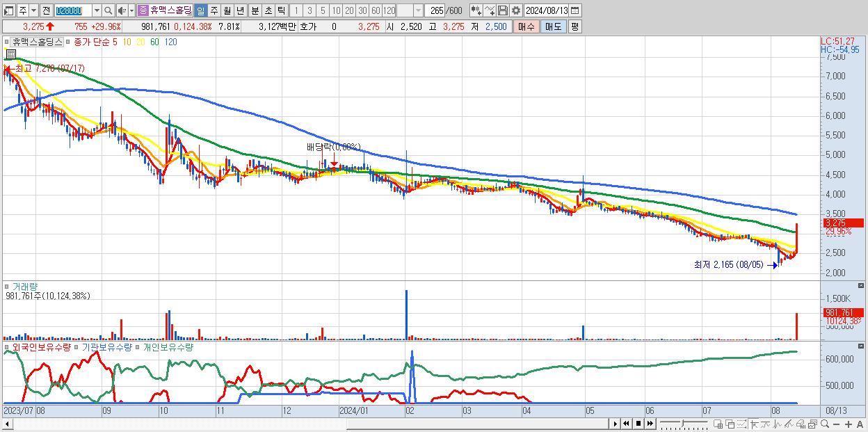Image resolution: width=868 pixels, height=432 pixels.
Task: Select the 월 monthly chart period
Action: point(227,10)
